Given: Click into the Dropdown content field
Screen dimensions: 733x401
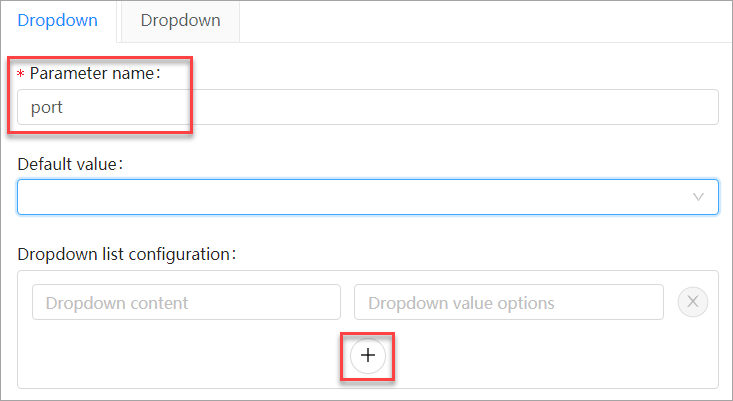Looking at the screenshot, I should click(186, 302).
